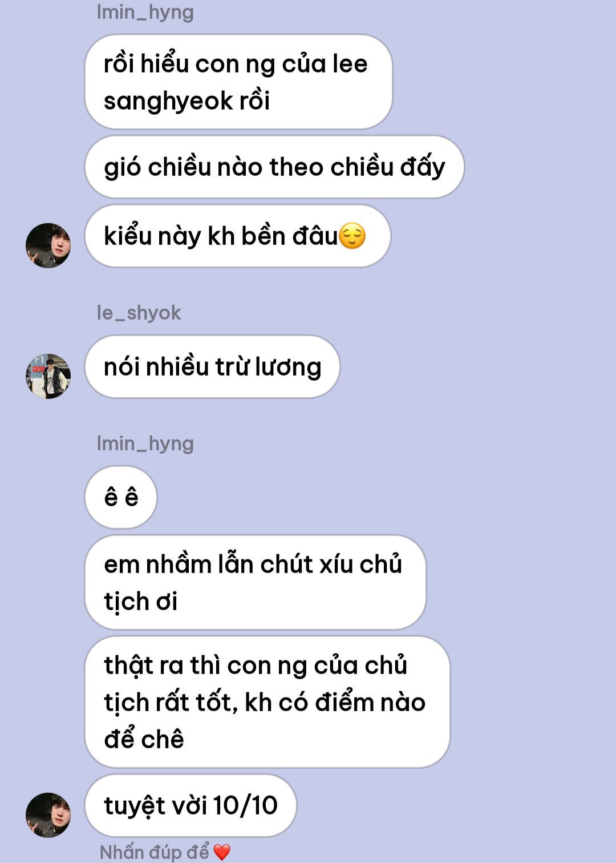Viewport: 616px width, 863px height.
Task: Select the "ê ê" message bubble
Action: [121, 497]
